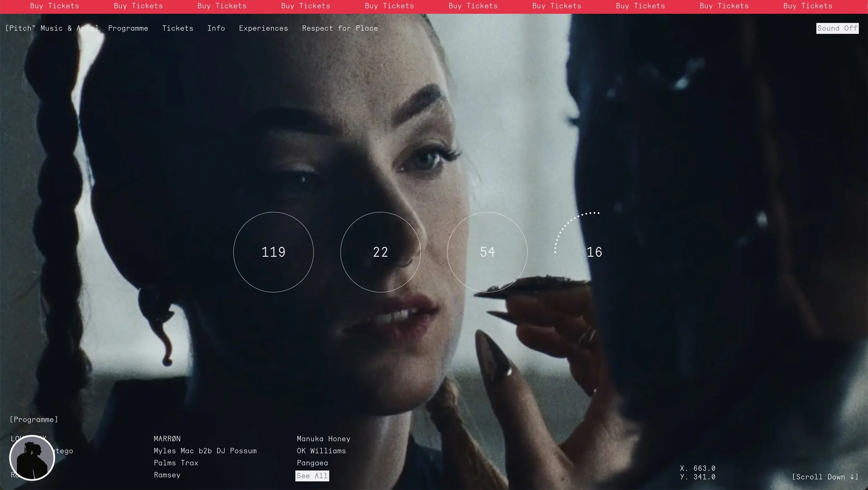The height and width of the screenshot is (490, 868).
Task: Go to the Info page
Action: [x=216, y=28]
